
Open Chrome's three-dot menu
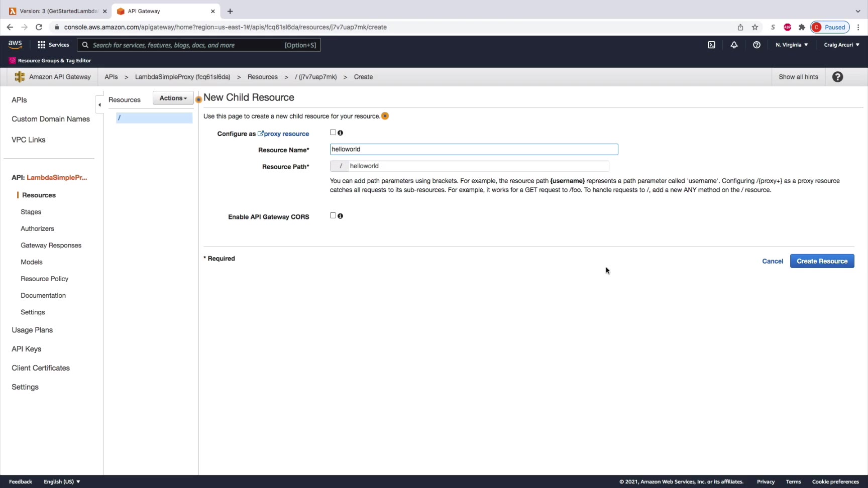(858, 27)
